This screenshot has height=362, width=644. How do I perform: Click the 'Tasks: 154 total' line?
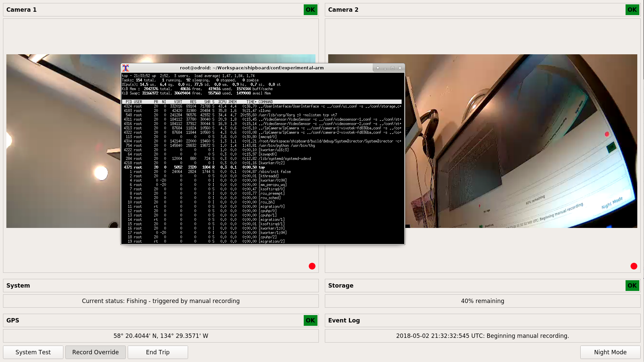click(x=190, y=80)
